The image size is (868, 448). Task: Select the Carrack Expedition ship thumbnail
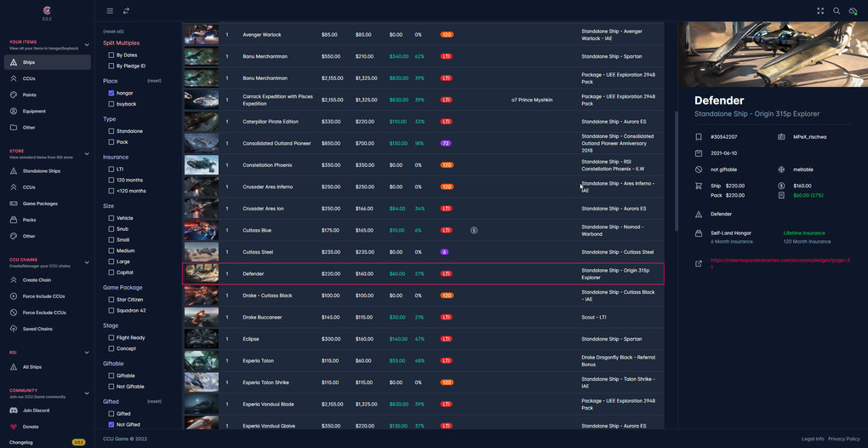pyautogui.click(x=201, y=100)
